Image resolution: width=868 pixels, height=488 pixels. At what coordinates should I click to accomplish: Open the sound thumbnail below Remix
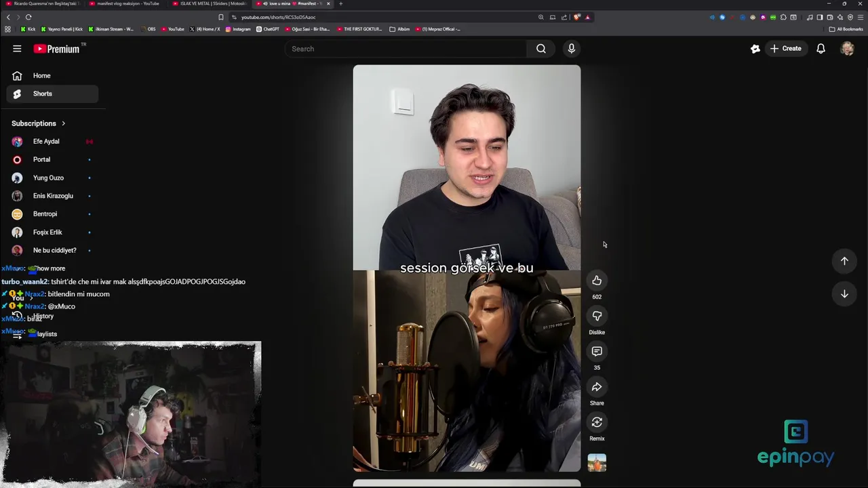pyautogui.click(x=597, y=462)
